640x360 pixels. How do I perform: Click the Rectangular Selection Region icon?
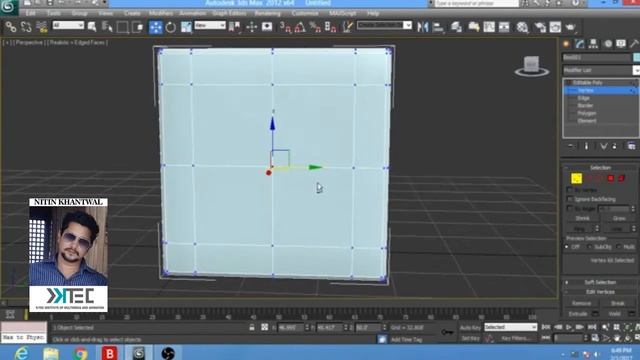pos(122,27)
